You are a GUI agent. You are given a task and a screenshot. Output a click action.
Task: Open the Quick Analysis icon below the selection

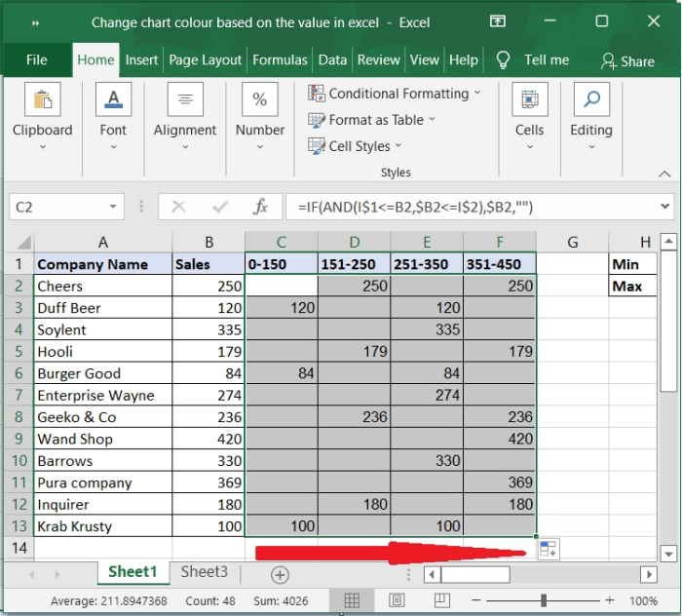548,549
